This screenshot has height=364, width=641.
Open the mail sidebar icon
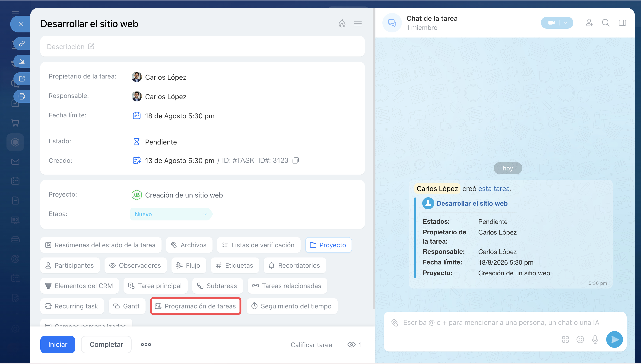click(x=15, y=161)
